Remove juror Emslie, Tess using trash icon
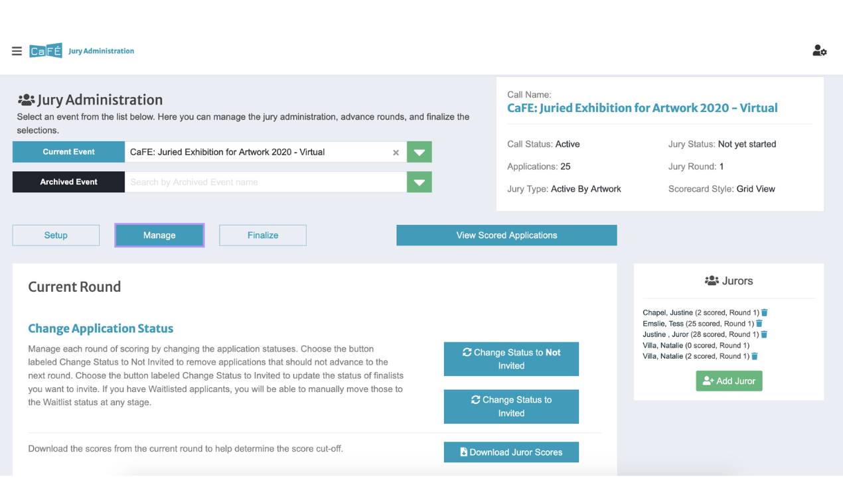This screenshot has width=843, height=504. coord(759,324)
